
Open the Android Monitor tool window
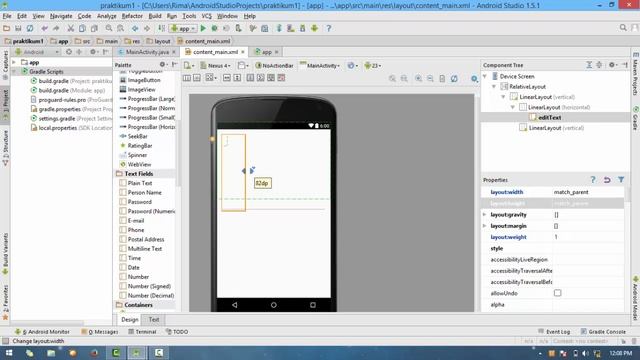click(x=42, y=332)
